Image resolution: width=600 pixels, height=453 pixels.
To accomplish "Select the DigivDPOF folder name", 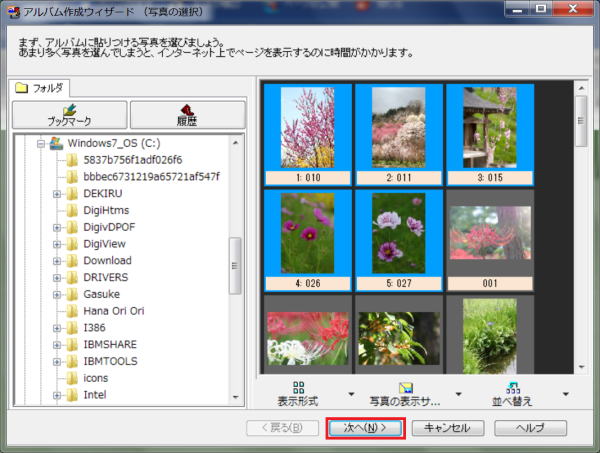I will click(x=109, y=227).
